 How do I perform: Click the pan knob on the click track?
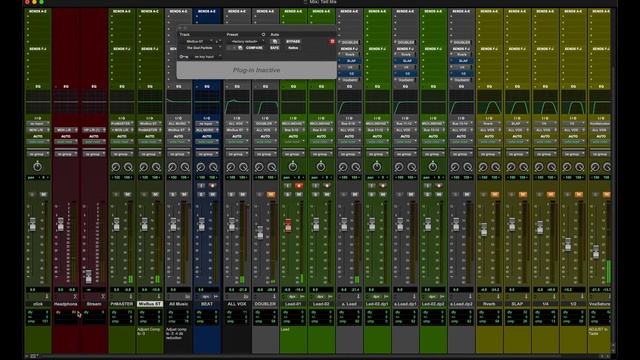pos(37,167)
